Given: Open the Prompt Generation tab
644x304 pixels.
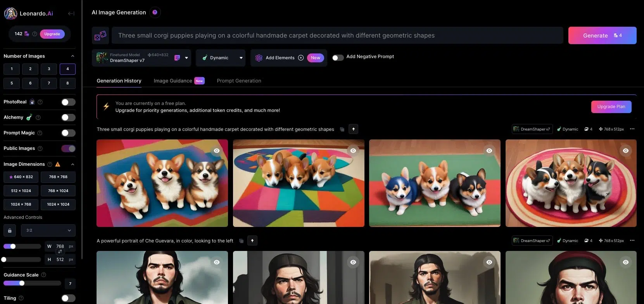Looking at the screenshot, I should pyautogui.click(x=239, y=81).
